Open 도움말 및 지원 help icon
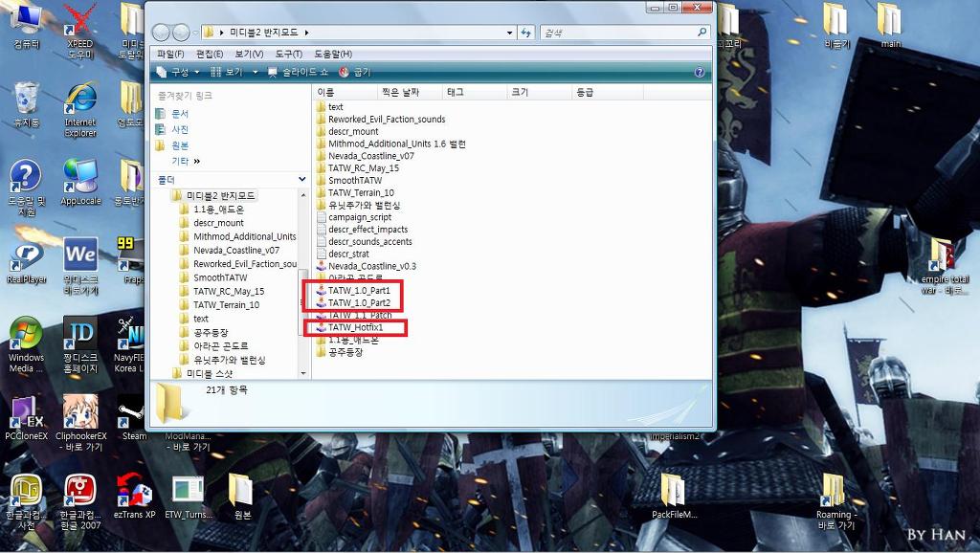Viewport: 980px width, 553px height. click(26, 188)
